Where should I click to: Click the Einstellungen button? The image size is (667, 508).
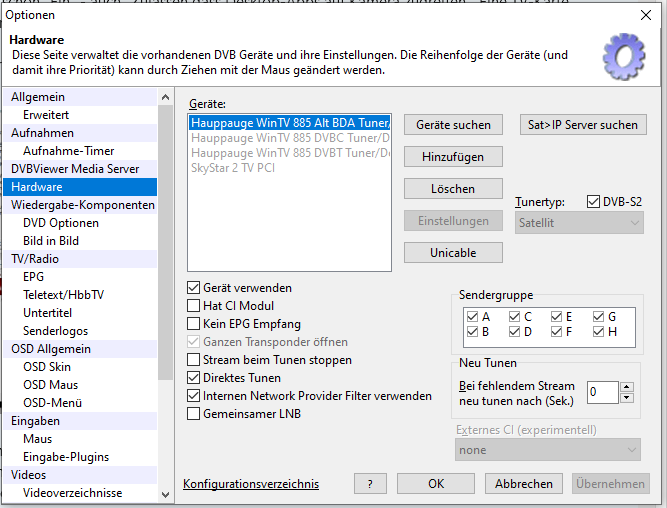(x=453, y=221)
